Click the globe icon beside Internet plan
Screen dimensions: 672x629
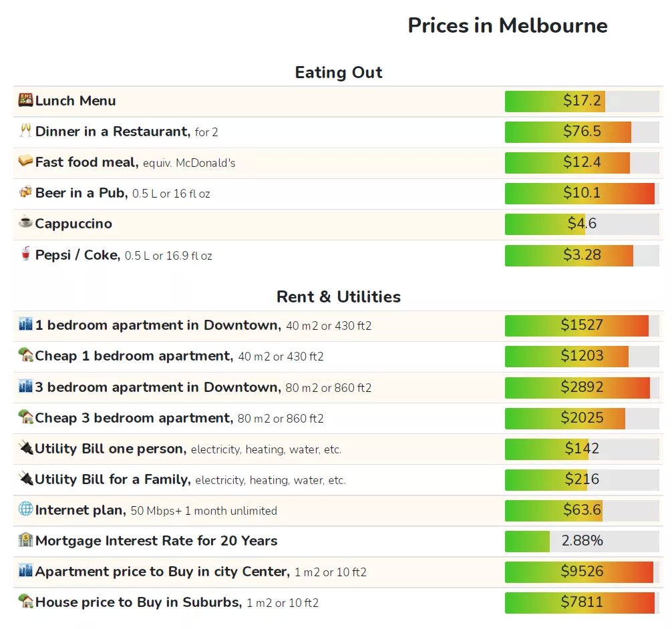tap(25, 509)
